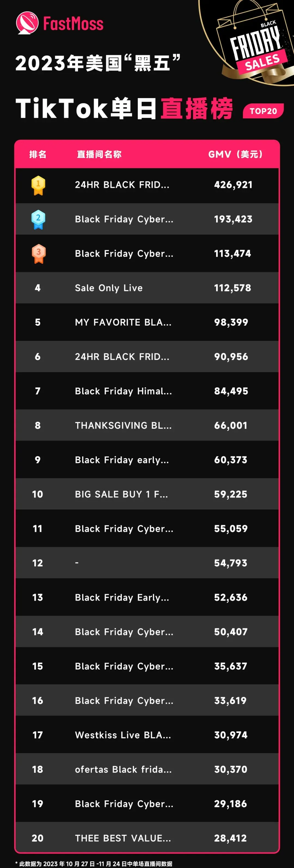The width and height of the screenshot is (294, 868).
Task: Click the BIG SALE BUY 1 F... entry
Action: coord(121,494)
